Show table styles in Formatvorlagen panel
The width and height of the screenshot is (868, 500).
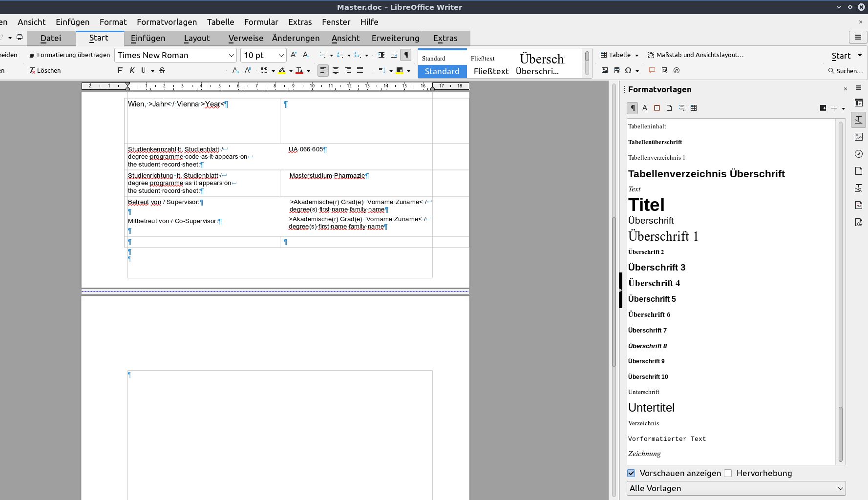pyautogui.click(x=694, y=108)
